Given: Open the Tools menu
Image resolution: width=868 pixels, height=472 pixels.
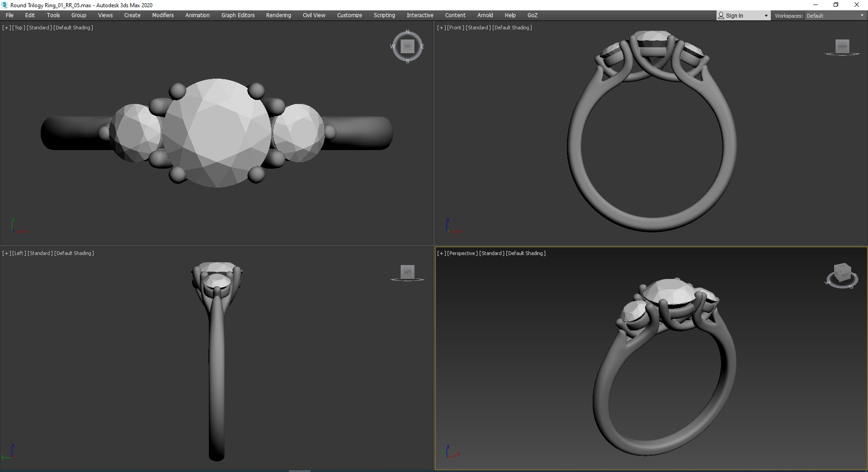Looking at the screenshot, I should coord(53,15).
